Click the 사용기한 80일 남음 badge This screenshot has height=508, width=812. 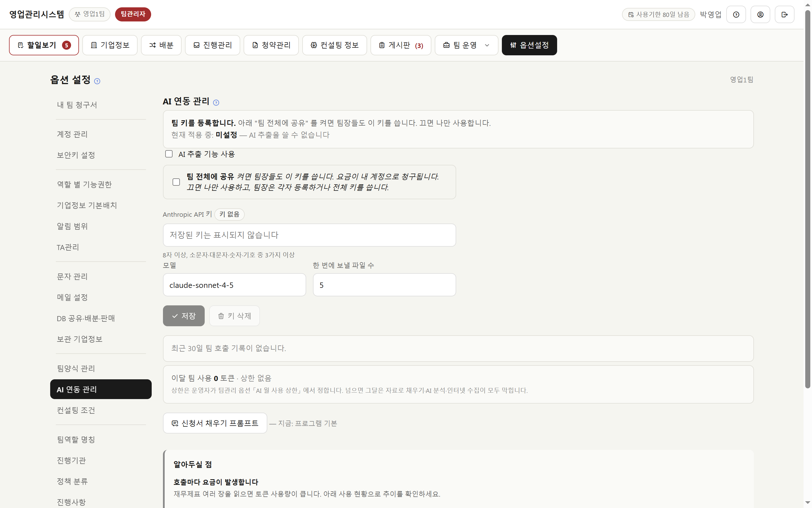(658, 14)
